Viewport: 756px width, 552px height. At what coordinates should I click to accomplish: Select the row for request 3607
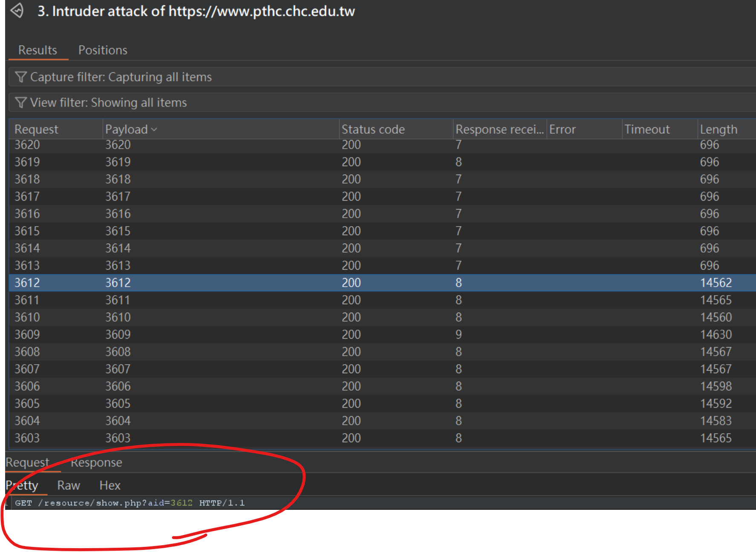[x=382, y=369]
